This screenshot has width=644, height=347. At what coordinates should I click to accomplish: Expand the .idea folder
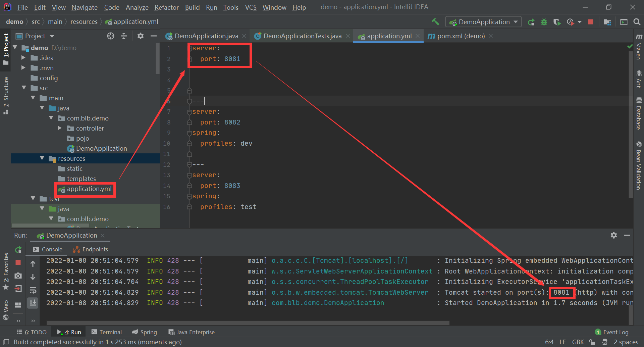[23, 58]
